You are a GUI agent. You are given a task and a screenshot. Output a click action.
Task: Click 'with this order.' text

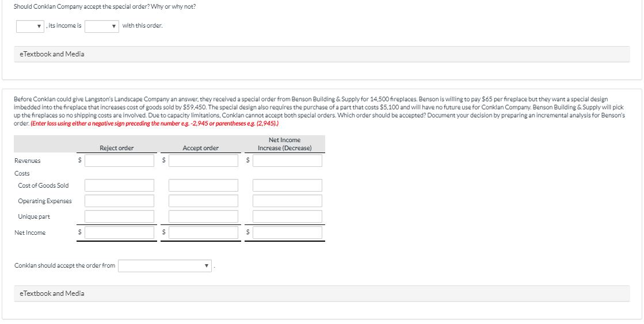(x=143, y=25)
